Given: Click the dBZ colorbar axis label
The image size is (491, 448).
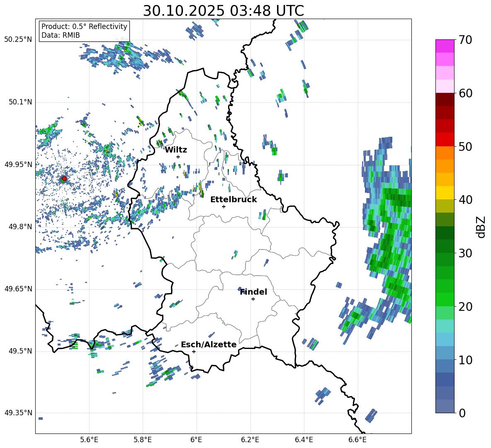Looking at the screenshot, I should (481, 227).
